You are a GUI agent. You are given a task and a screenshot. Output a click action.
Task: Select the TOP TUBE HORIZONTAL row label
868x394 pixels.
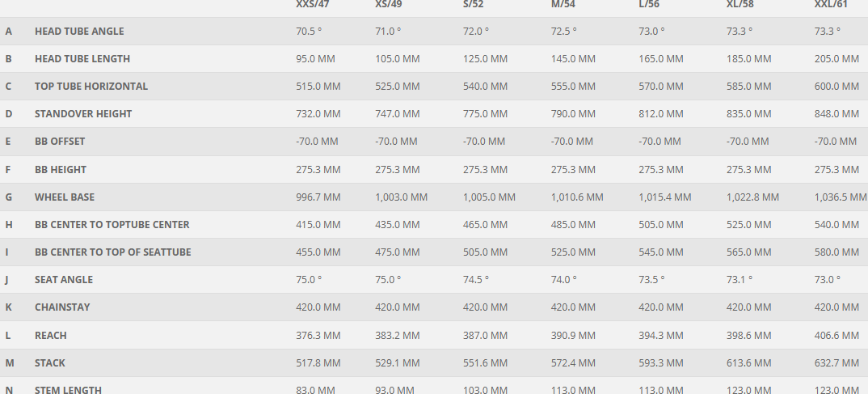pyautogui.click(x=91, y=87)
